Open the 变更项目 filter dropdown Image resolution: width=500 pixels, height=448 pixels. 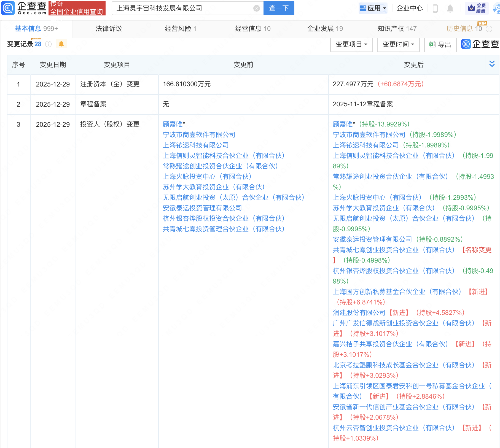(351, 44)
